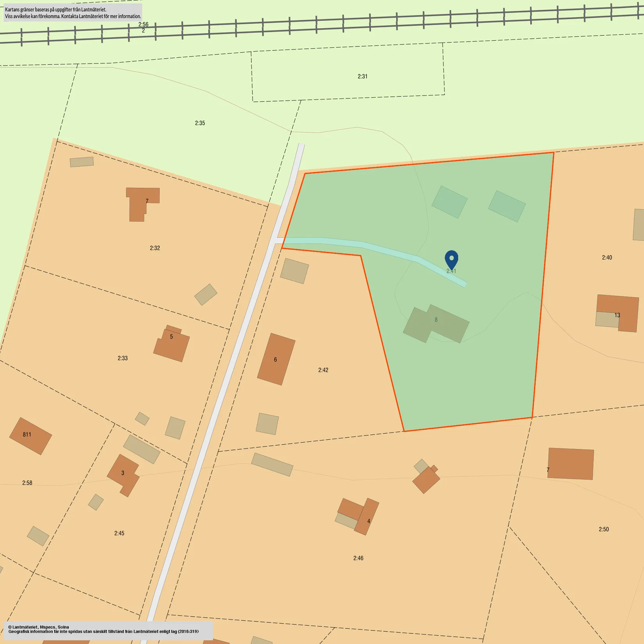
Task: Click building number 7 on parcel 2:32
Action: 147,201
